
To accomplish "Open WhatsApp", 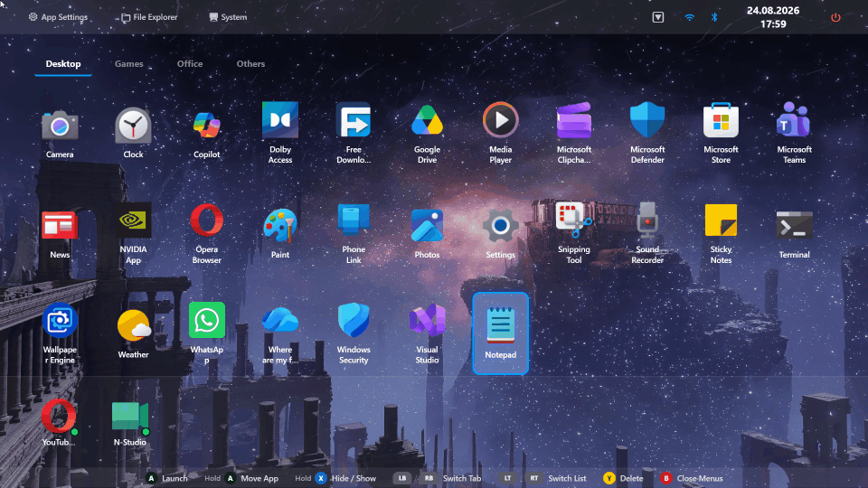I will pyautogui.click(x=206, y=333).
